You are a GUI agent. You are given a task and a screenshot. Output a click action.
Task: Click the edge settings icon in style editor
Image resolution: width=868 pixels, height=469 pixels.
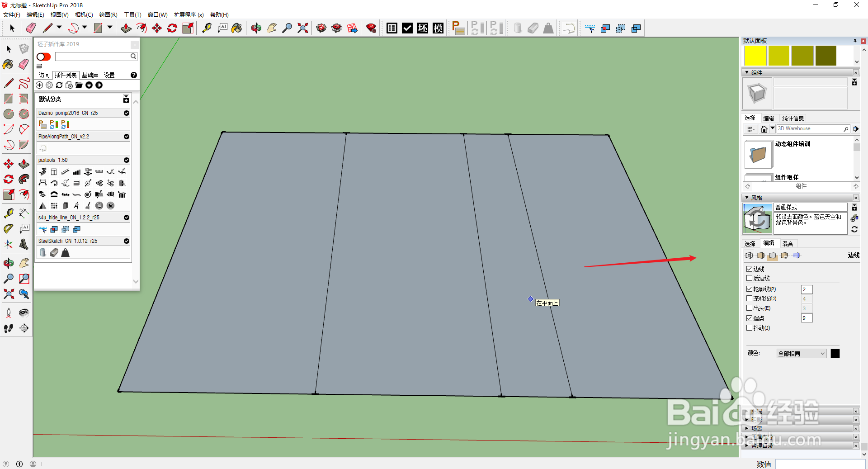[x=749, y=256]
